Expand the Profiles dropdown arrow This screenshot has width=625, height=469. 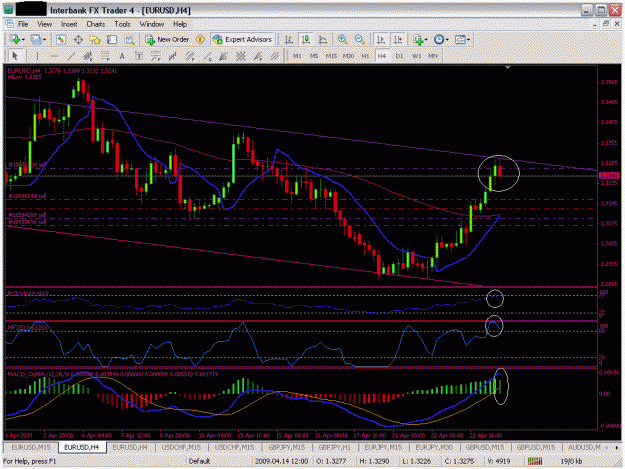pyautogui.click(x=44, y=40)
